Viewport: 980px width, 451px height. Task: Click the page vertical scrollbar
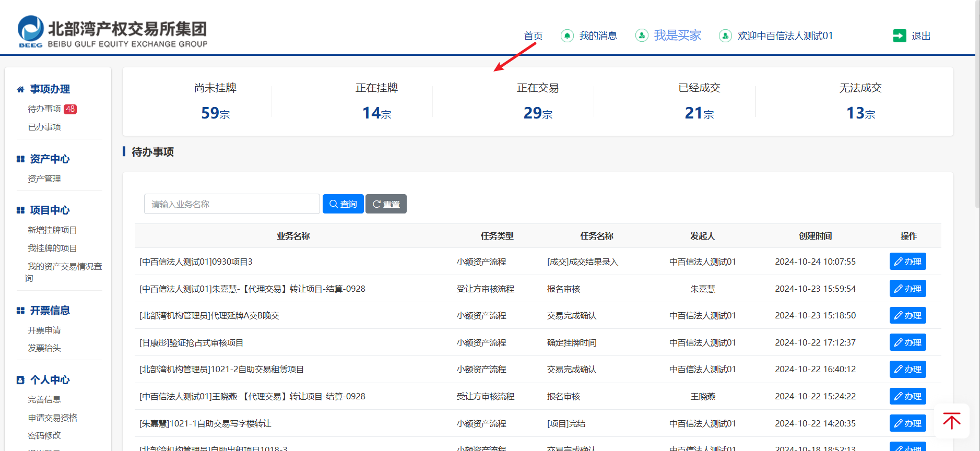coord(977,104)
